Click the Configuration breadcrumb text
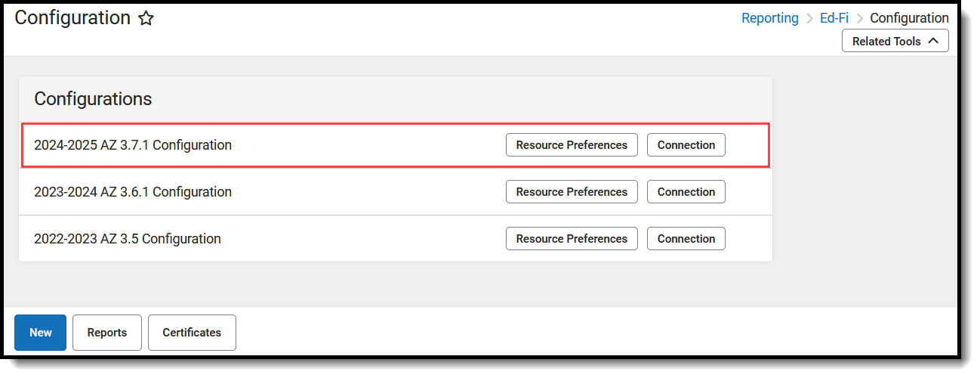 point(909,18)
